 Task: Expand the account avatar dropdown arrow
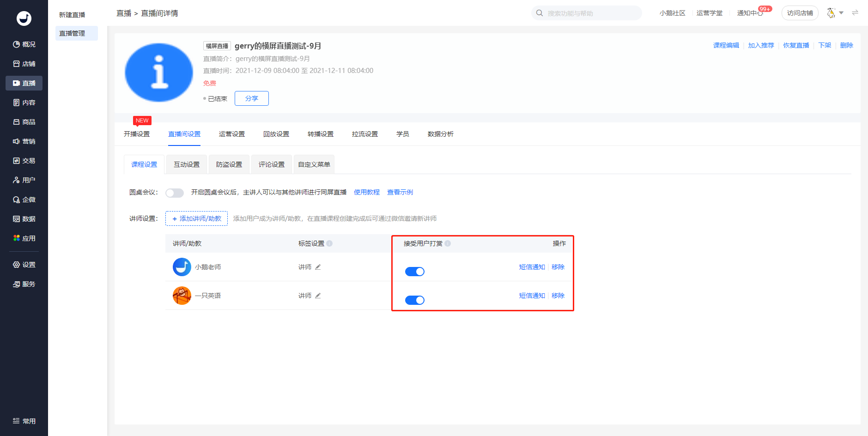click(x=841, y=13)
